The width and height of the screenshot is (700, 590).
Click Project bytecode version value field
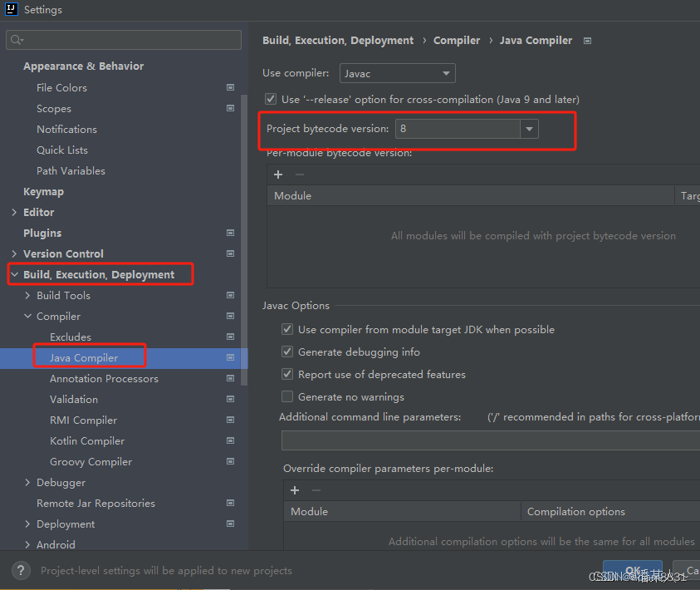click(x=458, y=129)
